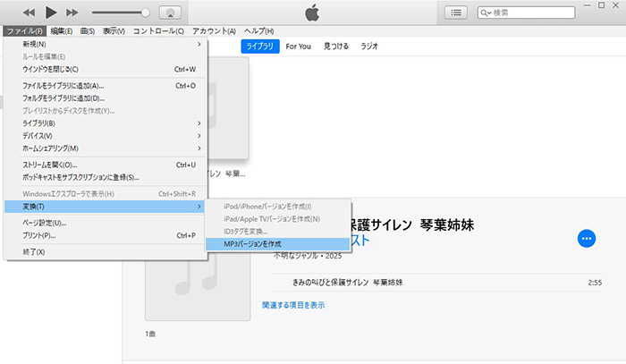Open the Up Next list icon

(456, 13)
